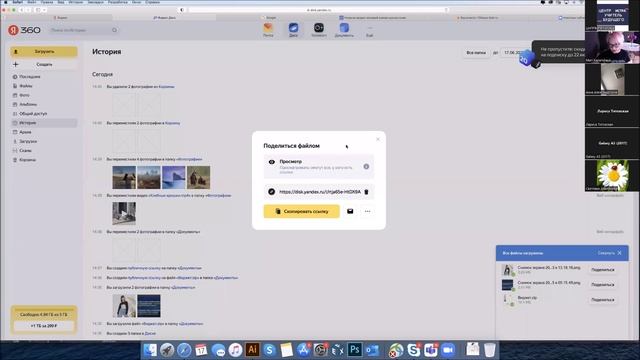Click Поделиться for second uploaded screenshot
This screenshot has width=640, height=360.
pyautogui.click(x=603, y=284)
